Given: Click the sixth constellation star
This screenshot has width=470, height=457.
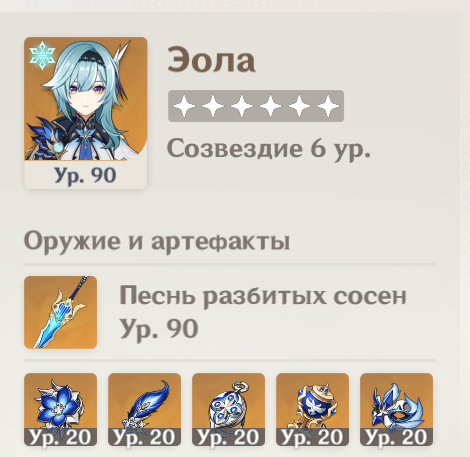Looking at the screenshot, I should [x=328, y=106].
